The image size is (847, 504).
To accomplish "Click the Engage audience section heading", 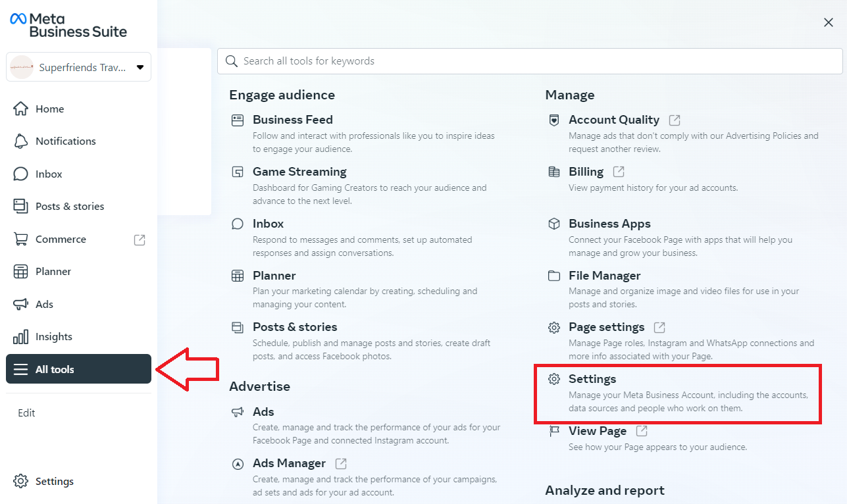I will tap(282, 95).
